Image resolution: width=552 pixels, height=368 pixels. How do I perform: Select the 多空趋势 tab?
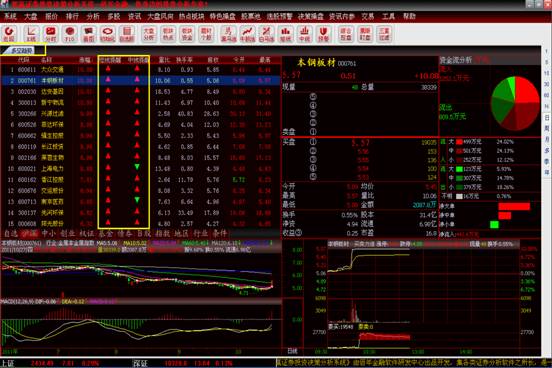(21, 51)
